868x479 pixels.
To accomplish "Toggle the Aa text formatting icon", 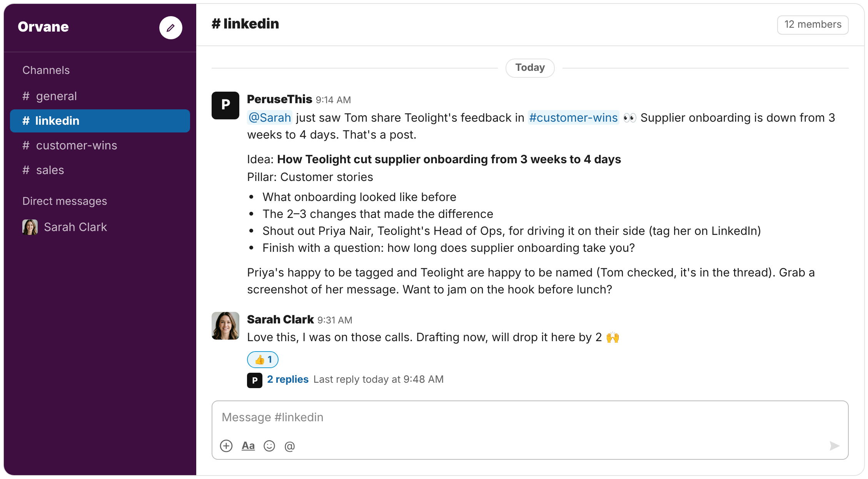I will click(x=248, y=446).
